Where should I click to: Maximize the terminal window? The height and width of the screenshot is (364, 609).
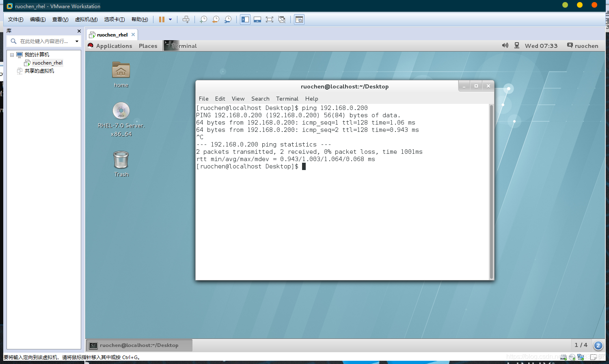476,86
